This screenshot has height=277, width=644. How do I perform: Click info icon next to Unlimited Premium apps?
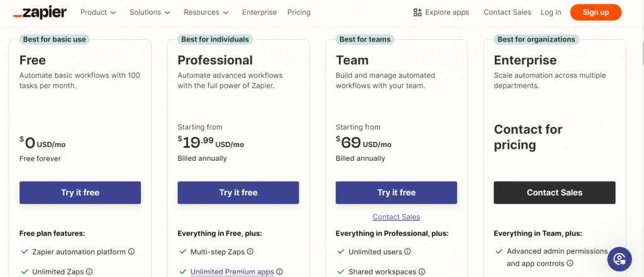[280, 272]
